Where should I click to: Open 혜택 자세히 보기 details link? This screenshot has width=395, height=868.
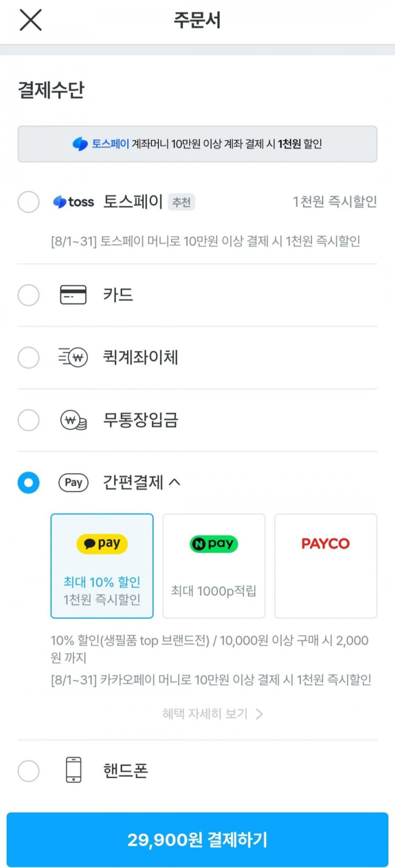[x=212, y=713]
